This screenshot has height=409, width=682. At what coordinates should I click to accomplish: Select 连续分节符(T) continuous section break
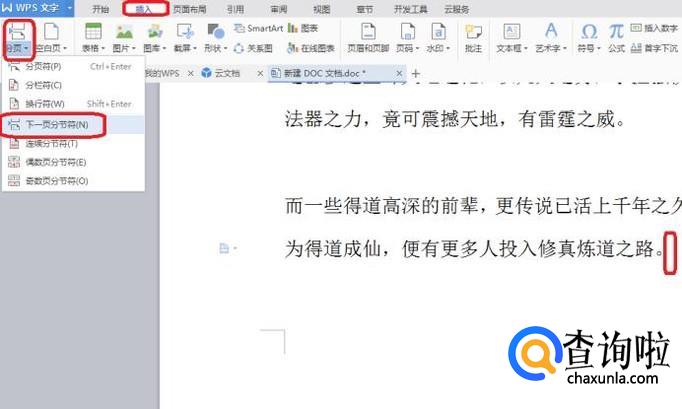click(x=73, y=144)
